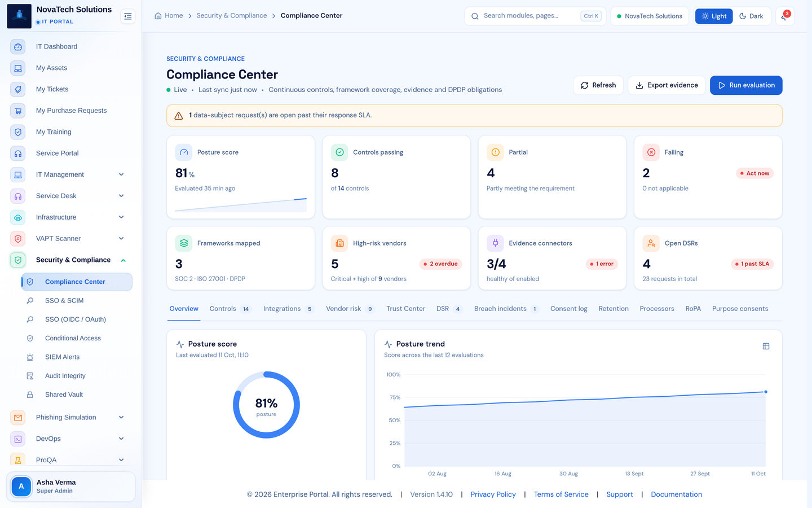Open the Terms of Service link
Viewport: 812px width, 508px height.
[x=561, y=494]
